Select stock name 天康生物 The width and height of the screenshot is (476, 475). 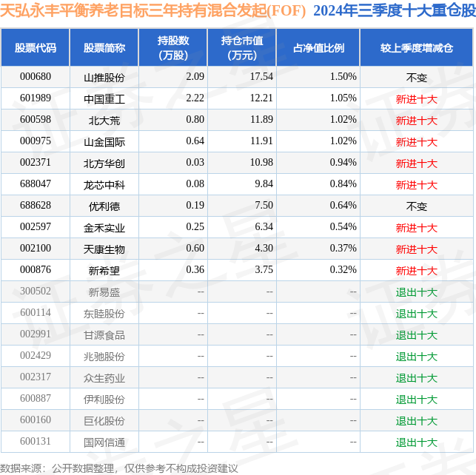coord(104,249)
